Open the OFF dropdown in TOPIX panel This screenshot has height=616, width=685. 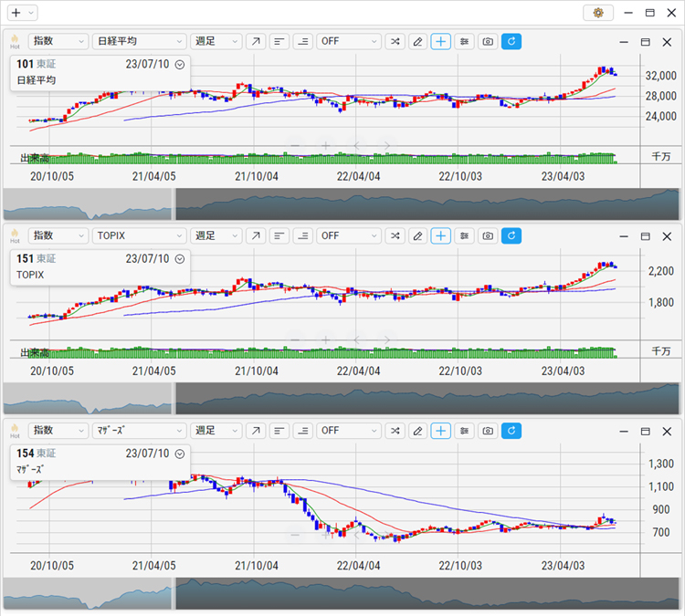[x=349, y=236]
